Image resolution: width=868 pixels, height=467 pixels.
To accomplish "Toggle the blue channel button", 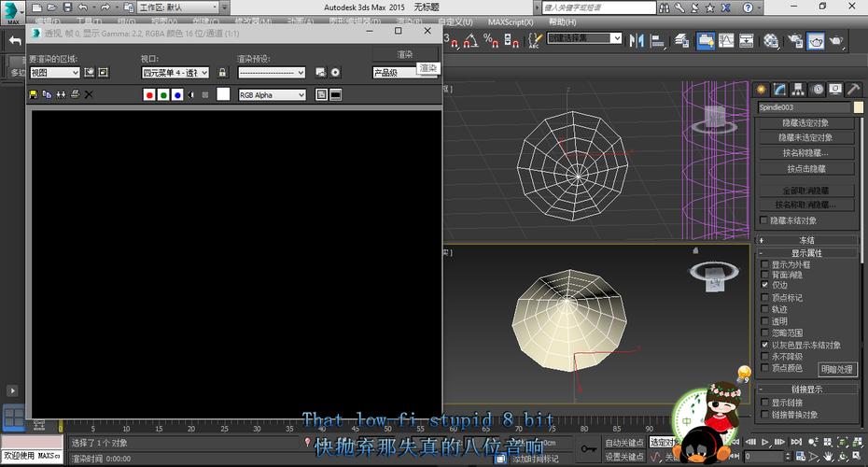I will [177, 94].
